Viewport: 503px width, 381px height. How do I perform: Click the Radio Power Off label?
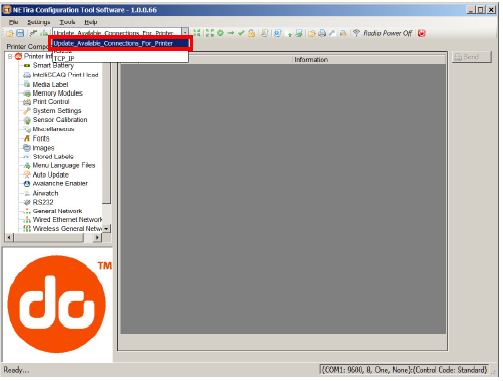pyautogui.click(x=388, y=33)
